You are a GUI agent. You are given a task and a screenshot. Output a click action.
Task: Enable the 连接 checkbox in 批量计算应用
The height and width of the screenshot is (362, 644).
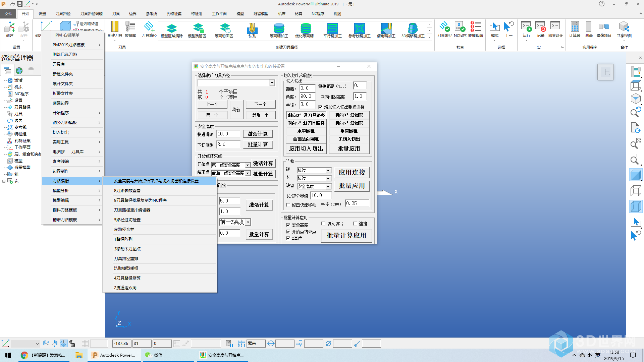(x=355, y=224)
